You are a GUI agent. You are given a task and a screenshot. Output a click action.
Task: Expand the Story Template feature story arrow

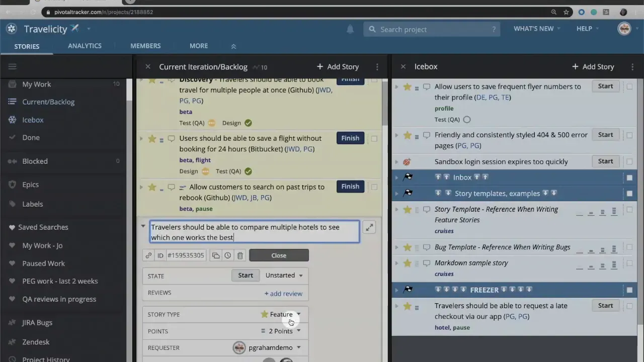click(x=396, y=209)
